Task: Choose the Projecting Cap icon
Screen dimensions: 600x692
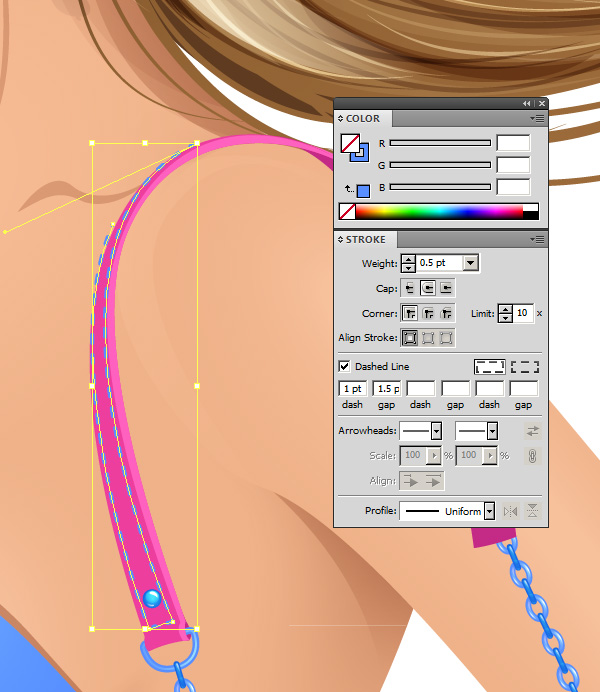Action: click(446, 288)
